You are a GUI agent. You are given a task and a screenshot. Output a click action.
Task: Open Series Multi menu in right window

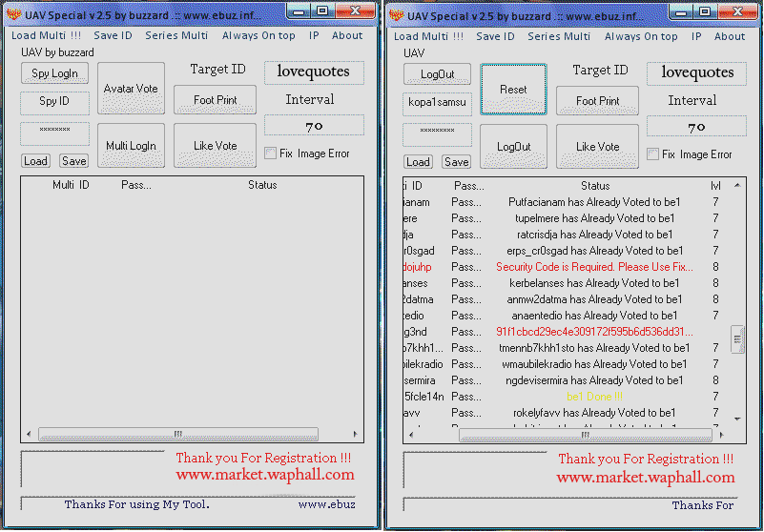[x=559, y=36]
